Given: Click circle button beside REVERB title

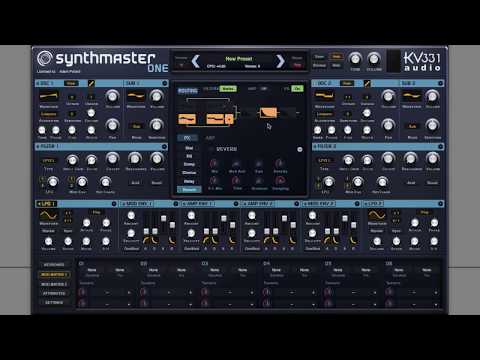Looking at the screenshot, I should click(300, 149).
